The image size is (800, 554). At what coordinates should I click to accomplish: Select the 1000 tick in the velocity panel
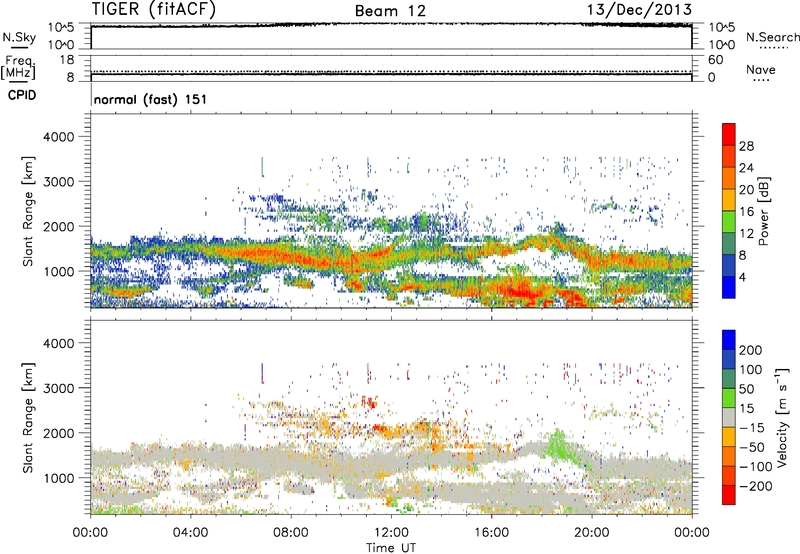59,478
